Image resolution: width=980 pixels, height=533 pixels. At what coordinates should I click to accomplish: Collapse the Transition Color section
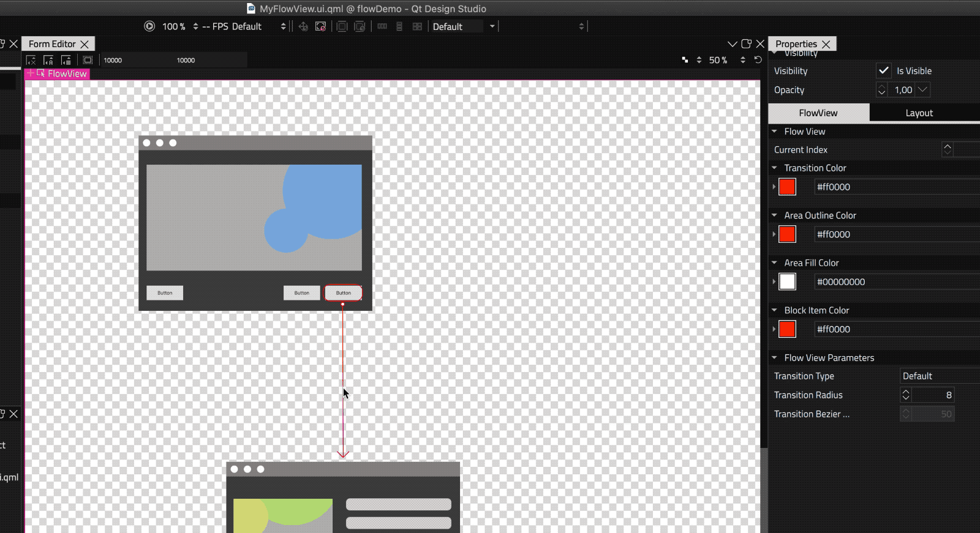(774, 168)
